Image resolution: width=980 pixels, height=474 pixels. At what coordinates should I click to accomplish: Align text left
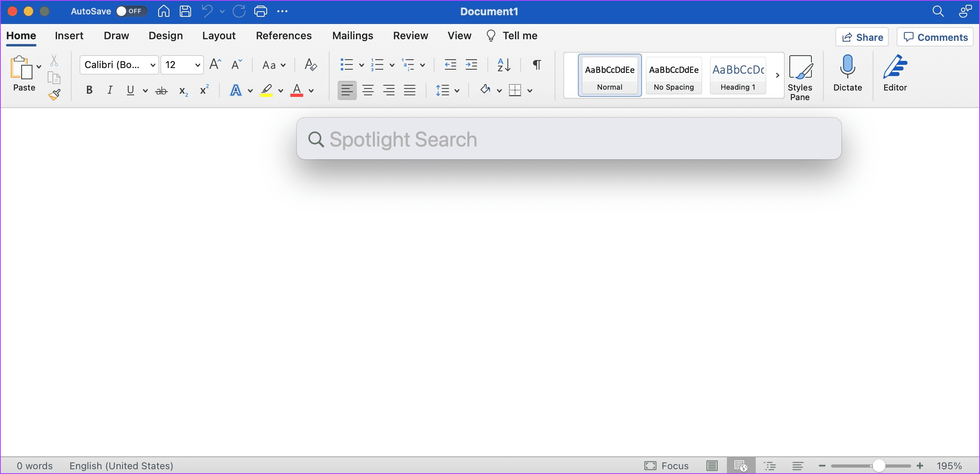pyautogui.click(x=347, y=90)
